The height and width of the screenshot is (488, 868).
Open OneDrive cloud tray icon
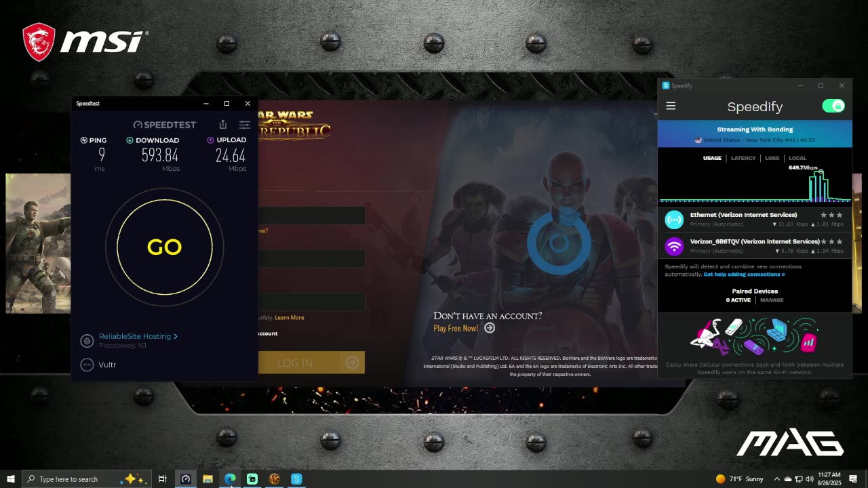click(x=787, y=479)
